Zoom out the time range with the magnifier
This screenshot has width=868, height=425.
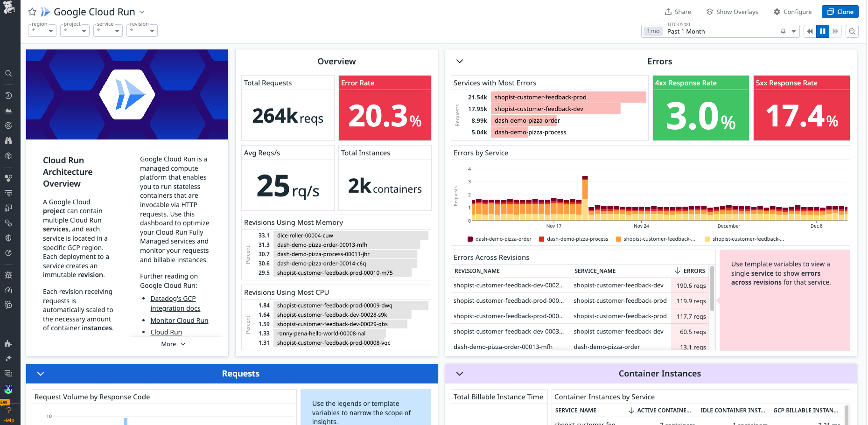[x=852, y=31]
